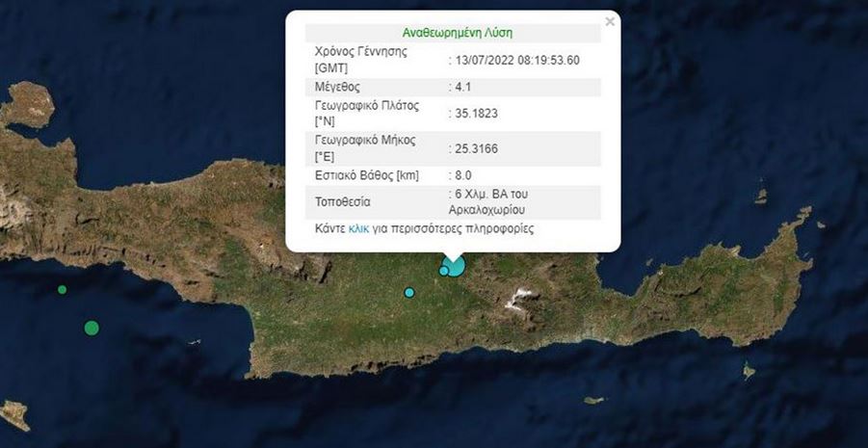
Task: Click the origin time value 13/07/2022 08:19:53.60
Action: click(517, 61)
